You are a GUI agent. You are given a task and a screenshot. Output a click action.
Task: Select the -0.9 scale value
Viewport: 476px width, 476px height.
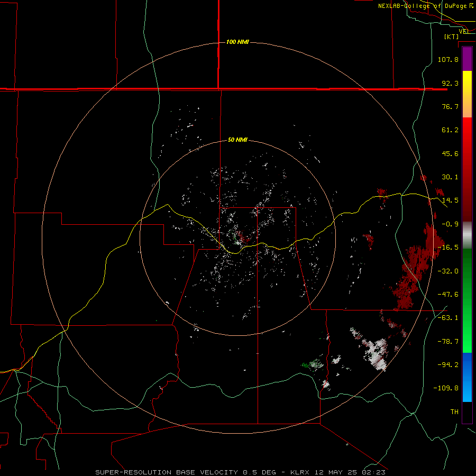coord(450,224)
